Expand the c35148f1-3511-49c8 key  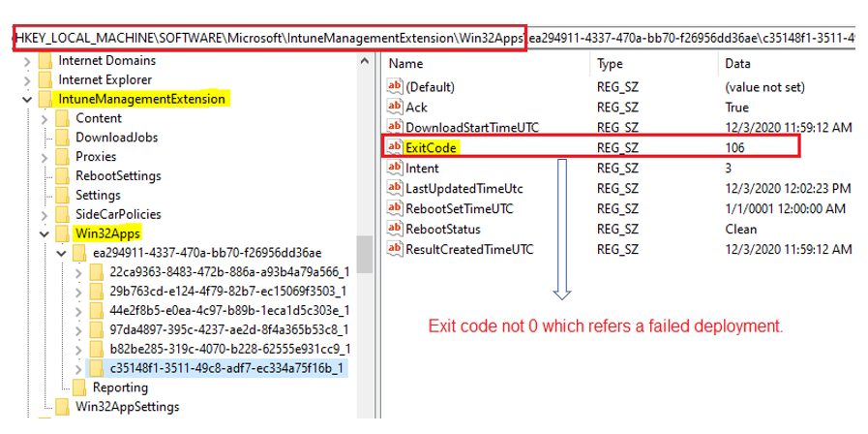(x=78, y=368)
